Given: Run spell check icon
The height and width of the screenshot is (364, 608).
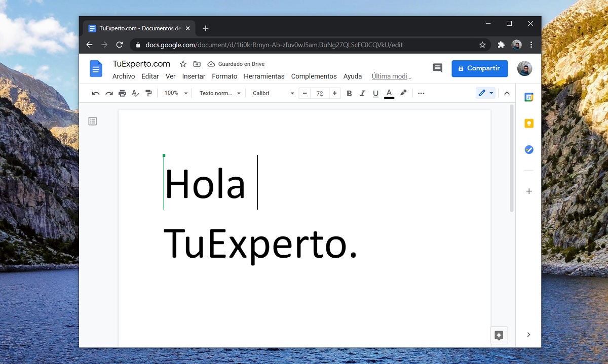Looking at the screenshot, I should (x=135, y=93).
